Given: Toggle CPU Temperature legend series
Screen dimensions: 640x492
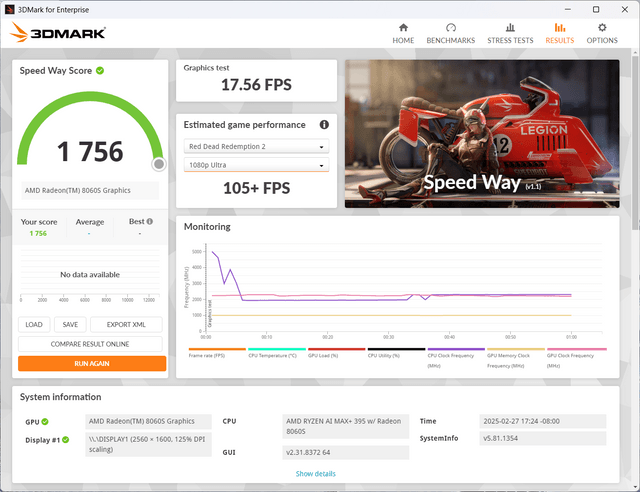Looking at the screenshot, I should tap(276, 353).
